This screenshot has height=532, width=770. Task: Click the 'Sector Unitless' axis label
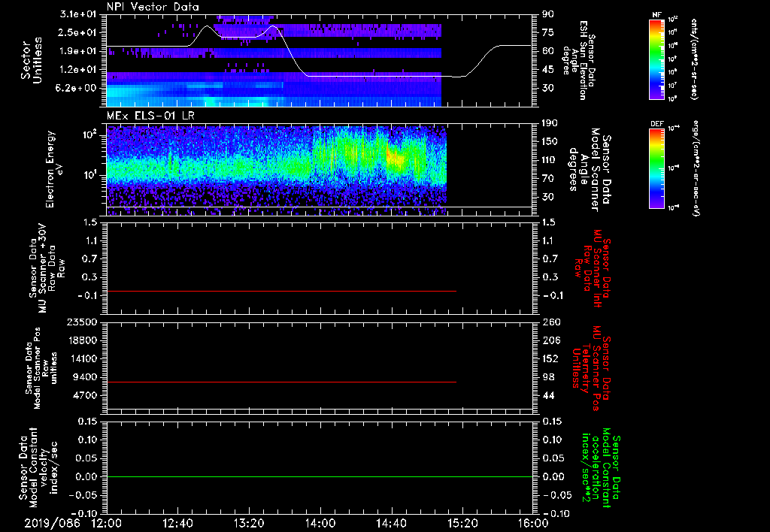click(x=31, y=60)
